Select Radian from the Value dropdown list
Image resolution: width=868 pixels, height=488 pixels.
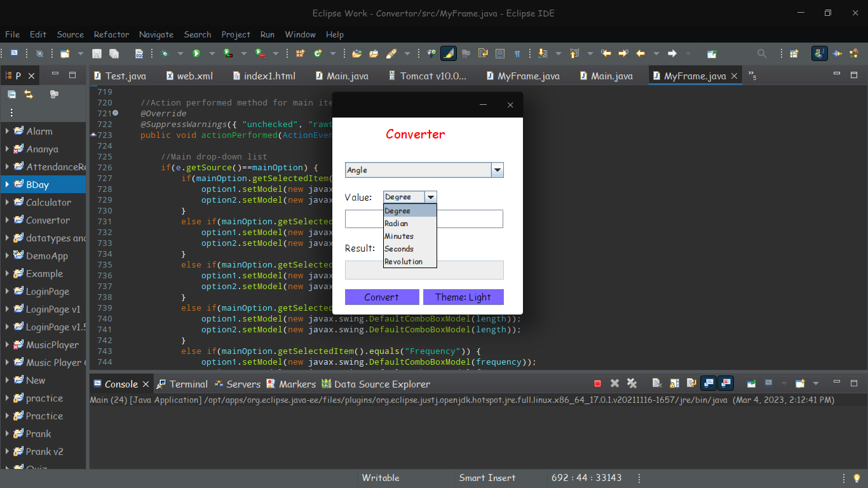pos(396,223)
